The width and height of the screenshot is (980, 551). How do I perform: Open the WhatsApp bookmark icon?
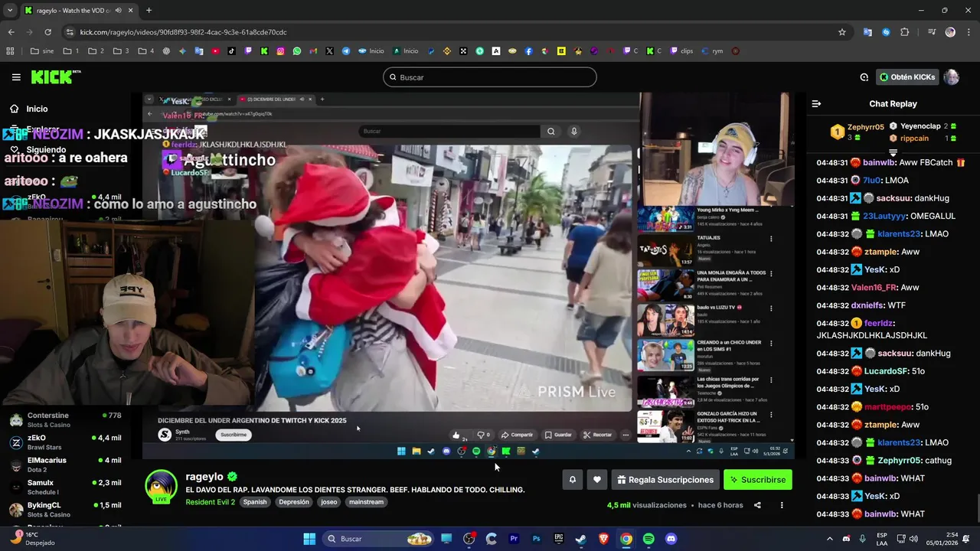pyautogui.click(x=297, y=51)
